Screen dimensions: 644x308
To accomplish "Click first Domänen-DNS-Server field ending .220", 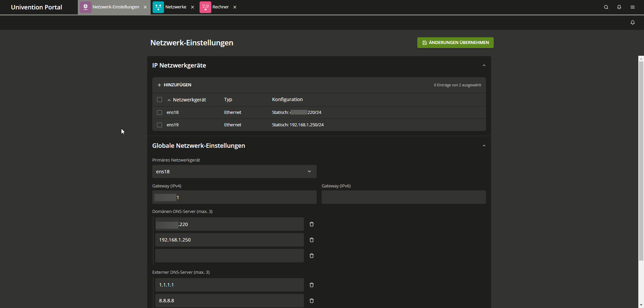I will pyautogui.click(x=229, y=224).
